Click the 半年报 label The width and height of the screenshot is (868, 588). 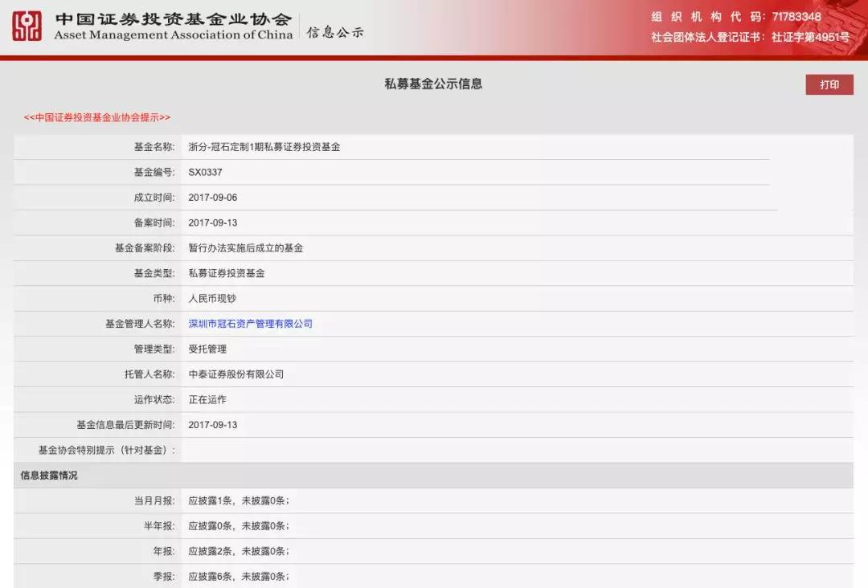click(x=159, y=526)
